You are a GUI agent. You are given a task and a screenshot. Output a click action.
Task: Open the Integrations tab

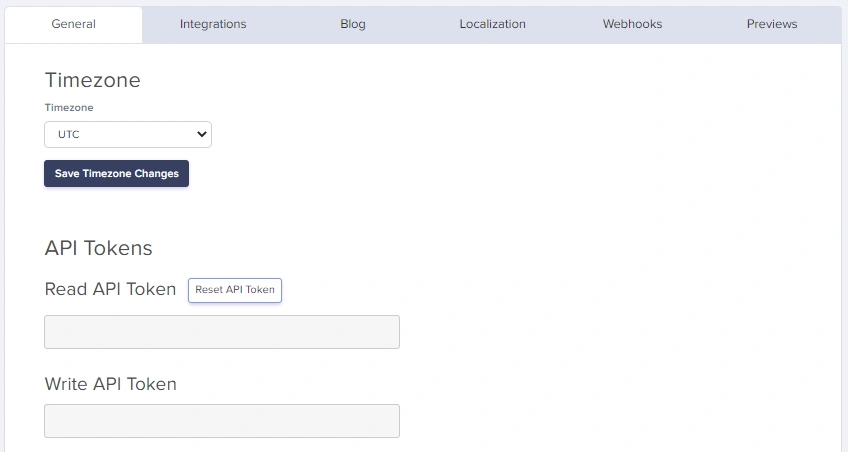coord(213,24)
